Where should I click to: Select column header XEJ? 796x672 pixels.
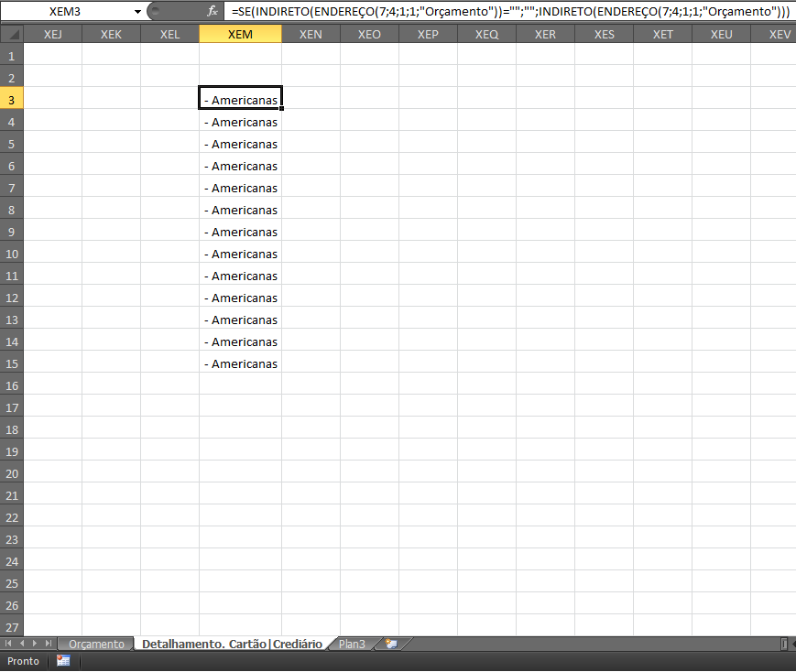tap(53, 34)
